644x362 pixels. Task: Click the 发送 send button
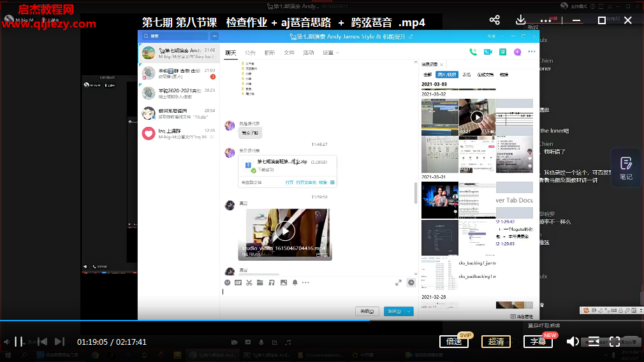coord(394,311)
